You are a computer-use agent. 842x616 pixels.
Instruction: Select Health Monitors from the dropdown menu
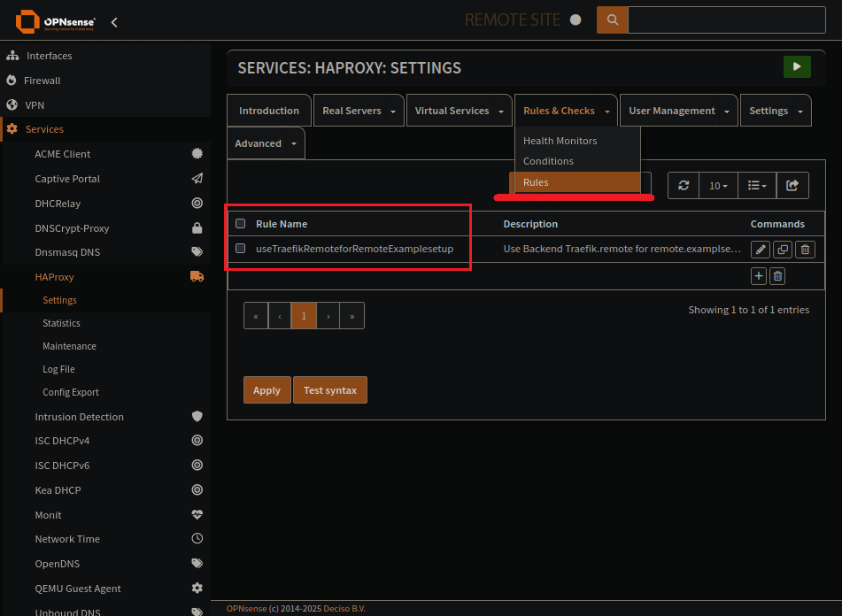click(x=560, y=141)
